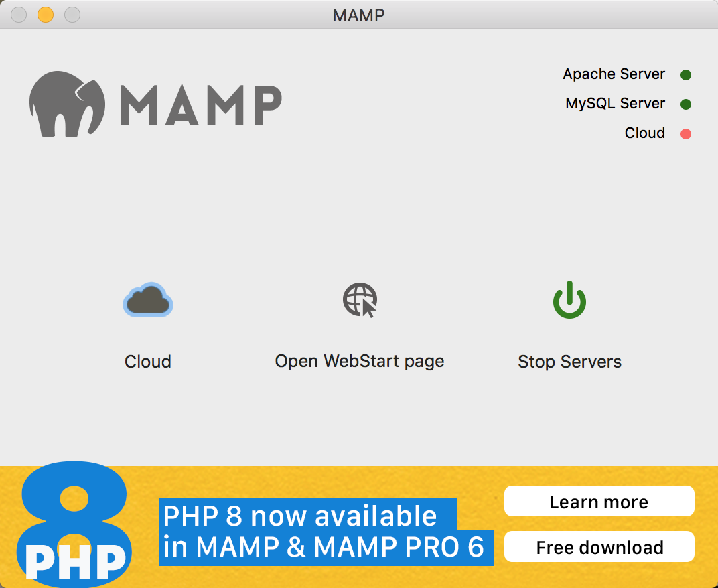The height and width of the screenshot is (588, 718).
Task: Click the MySQL Server status text
Action: coord(615,104)
